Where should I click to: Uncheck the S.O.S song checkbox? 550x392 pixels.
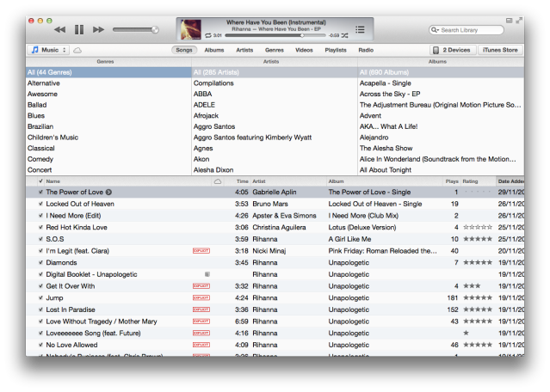[x=40, y=239]
